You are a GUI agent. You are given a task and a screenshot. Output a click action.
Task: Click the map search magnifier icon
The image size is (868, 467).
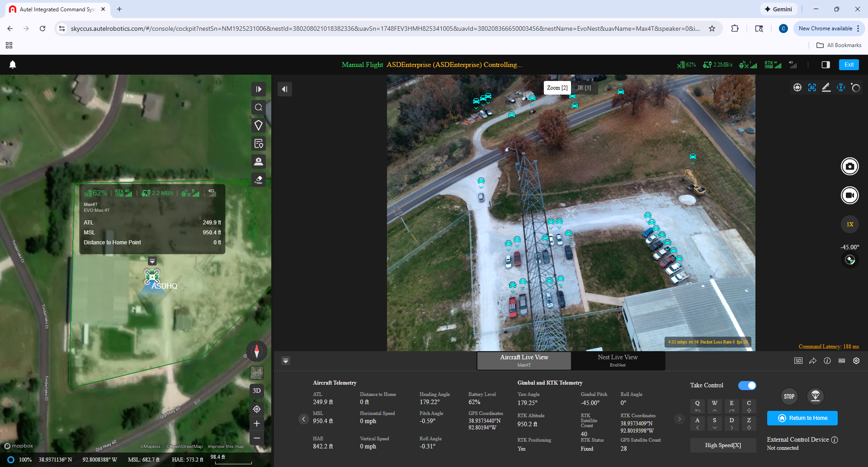tap(259, 107)
